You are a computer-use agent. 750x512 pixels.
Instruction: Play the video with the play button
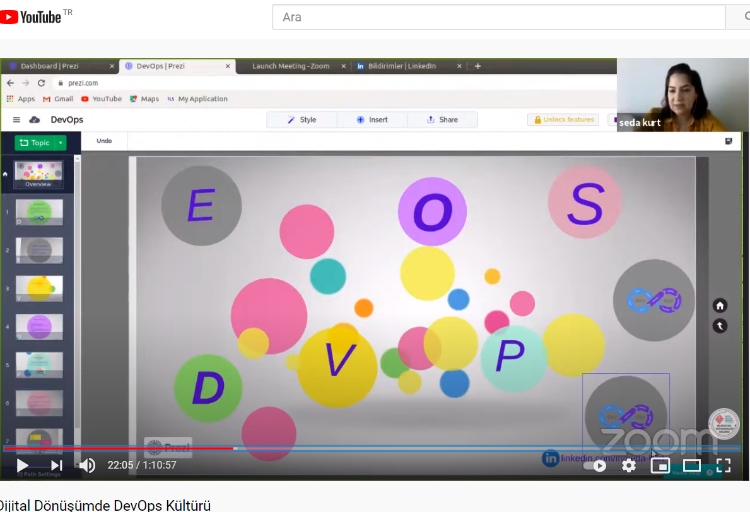tap(22, 465)
